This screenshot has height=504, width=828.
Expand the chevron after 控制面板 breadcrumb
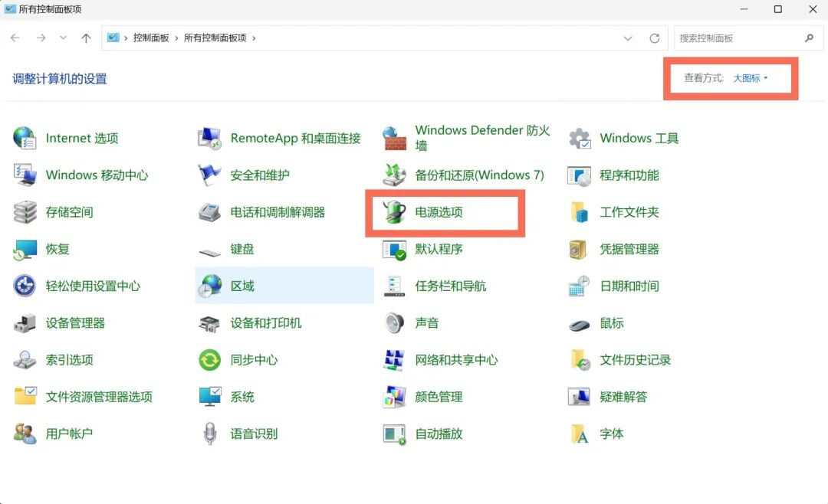[x=176, y=38]
